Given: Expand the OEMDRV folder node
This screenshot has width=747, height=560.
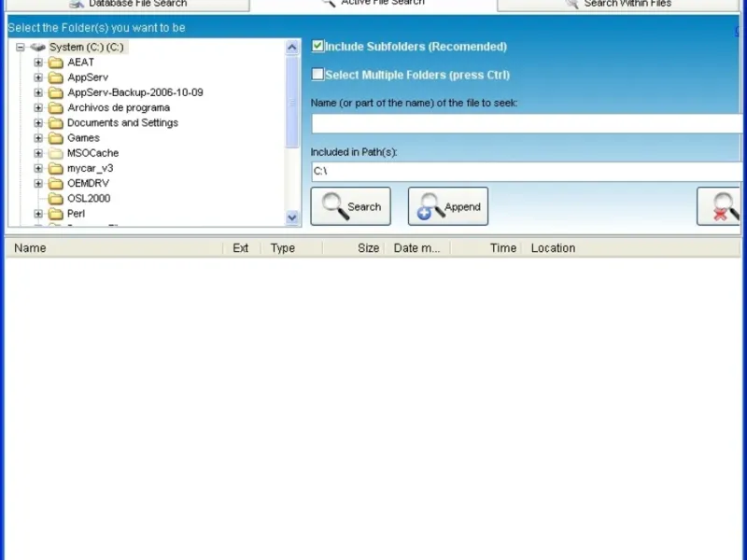Looking at the screenshot, I should coord(38,183).
